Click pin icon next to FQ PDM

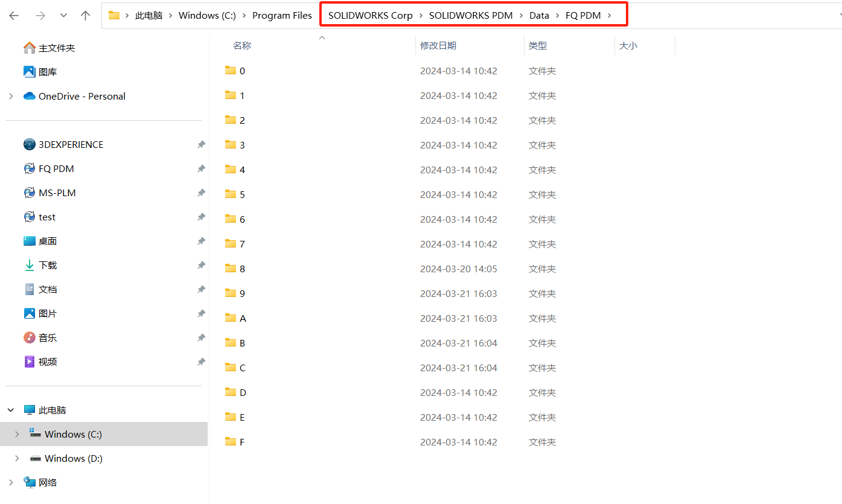[201, 168]
